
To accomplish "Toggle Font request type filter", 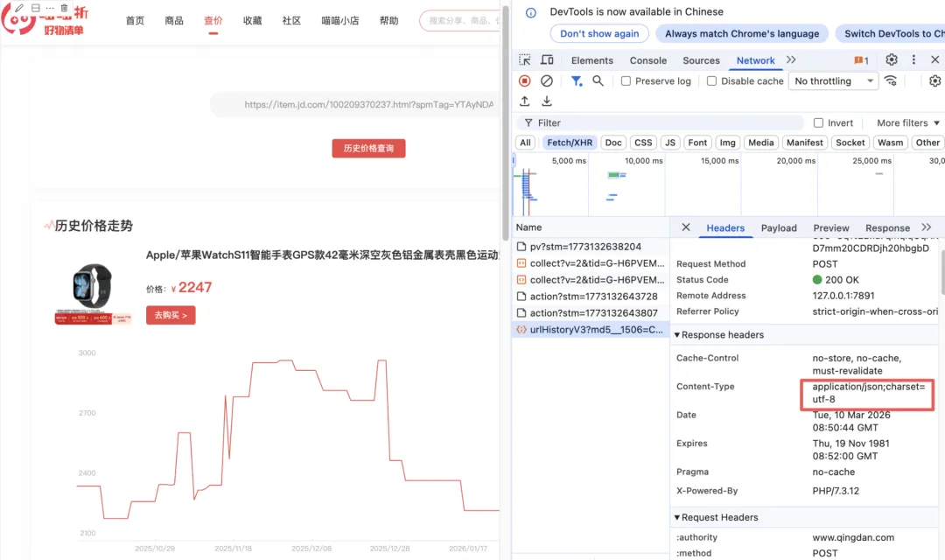I will tap(697, 143).
